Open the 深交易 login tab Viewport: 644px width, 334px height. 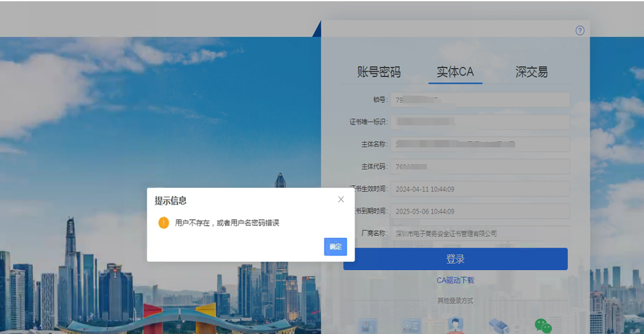tap(531, 72)
